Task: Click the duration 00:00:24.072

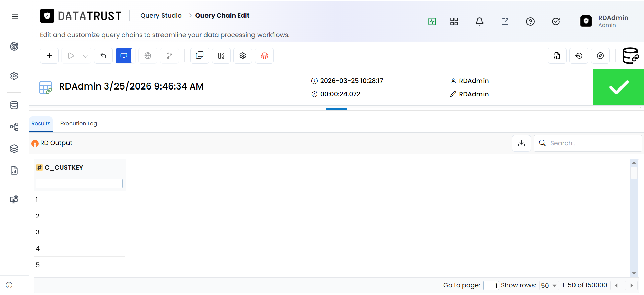Action: (340, 94)
